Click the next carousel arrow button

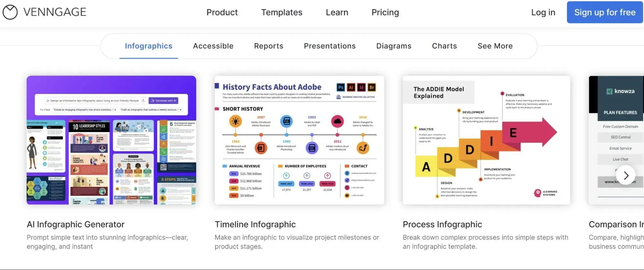pyautogui.click(x=626, y=175)
